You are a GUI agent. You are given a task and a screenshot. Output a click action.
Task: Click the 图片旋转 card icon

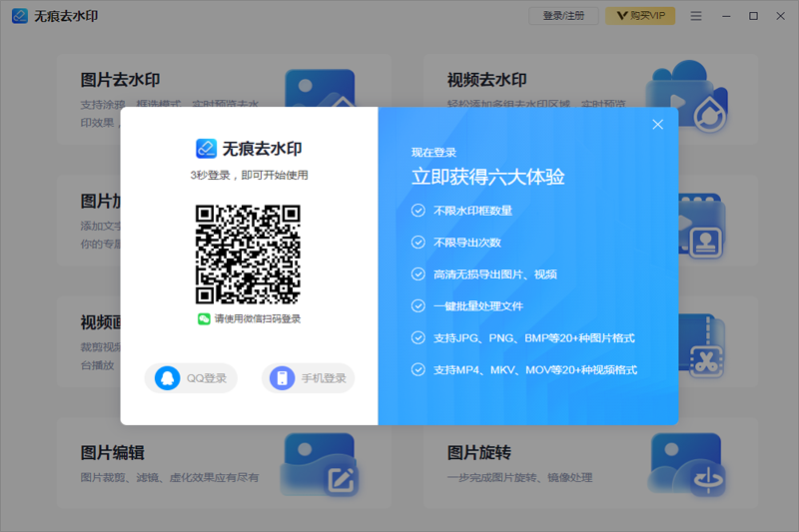pyautogui.click(x=685, y=465)
